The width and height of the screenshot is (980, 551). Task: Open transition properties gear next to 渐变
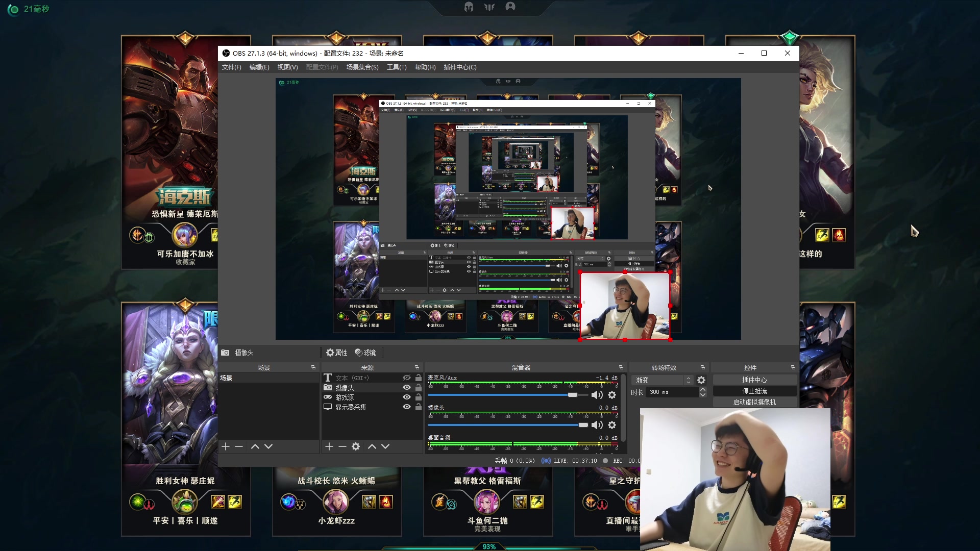(x=701, y=380)
